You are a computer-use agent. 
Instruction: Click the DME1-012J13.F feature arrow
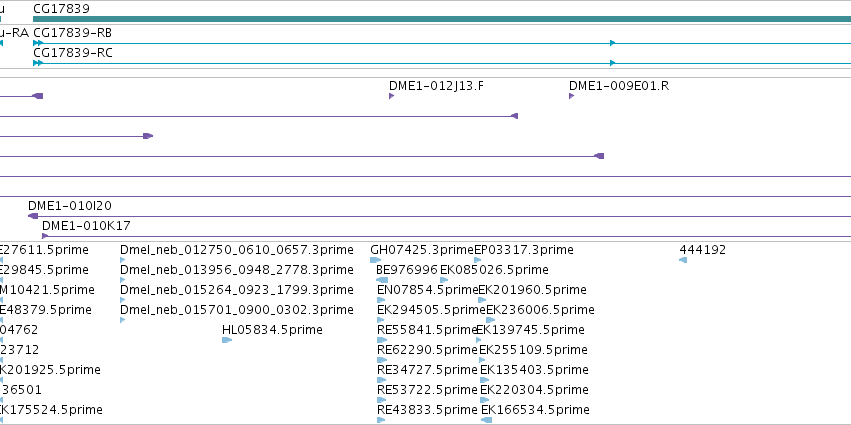[x=391, y=96]
